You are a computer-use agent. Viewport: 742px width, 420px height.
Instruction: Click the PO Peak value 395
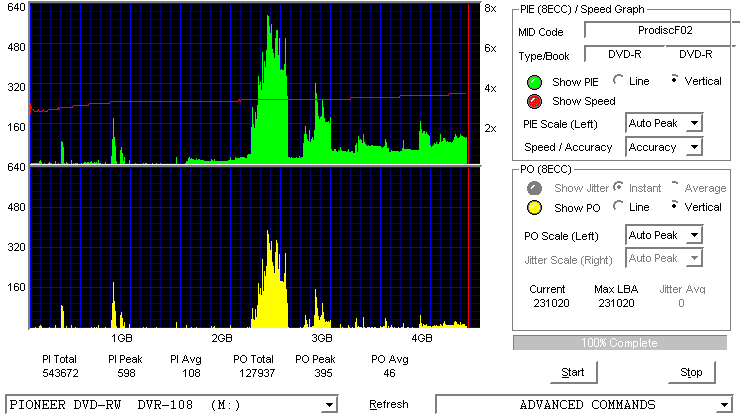(323, 373)
